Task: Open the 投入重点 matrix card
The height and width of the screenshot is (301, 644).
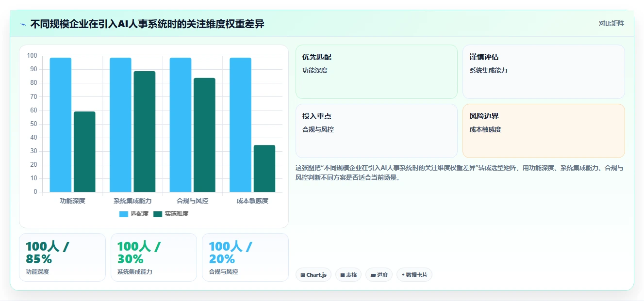Action: [x=376, y=131]
